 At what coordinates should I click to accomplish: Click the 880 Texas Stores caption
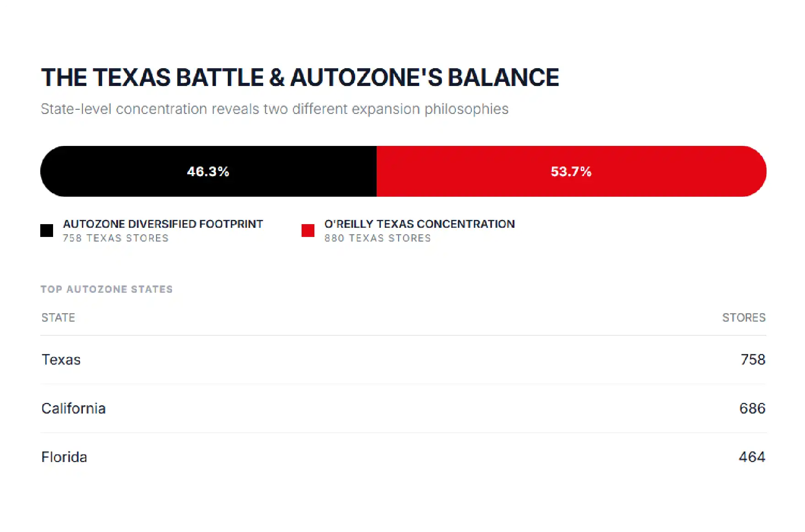tap(378, 238)
